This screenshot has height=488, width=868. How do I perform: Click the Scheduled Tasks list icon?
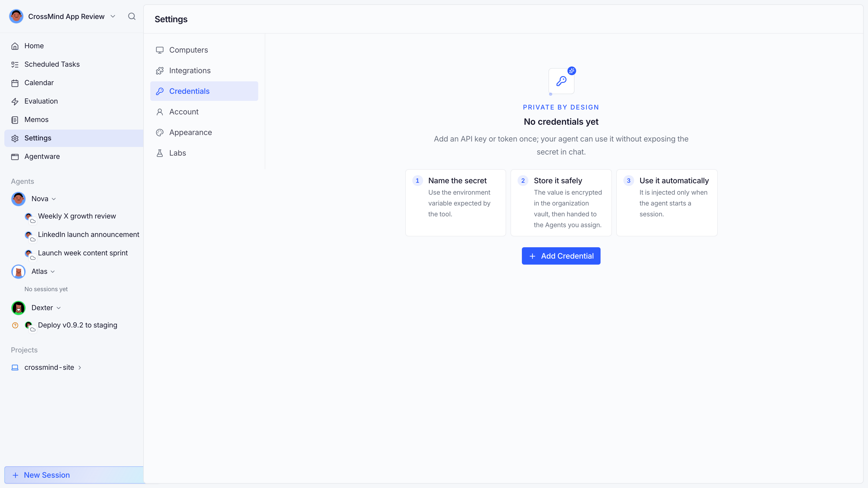point(15,64)
